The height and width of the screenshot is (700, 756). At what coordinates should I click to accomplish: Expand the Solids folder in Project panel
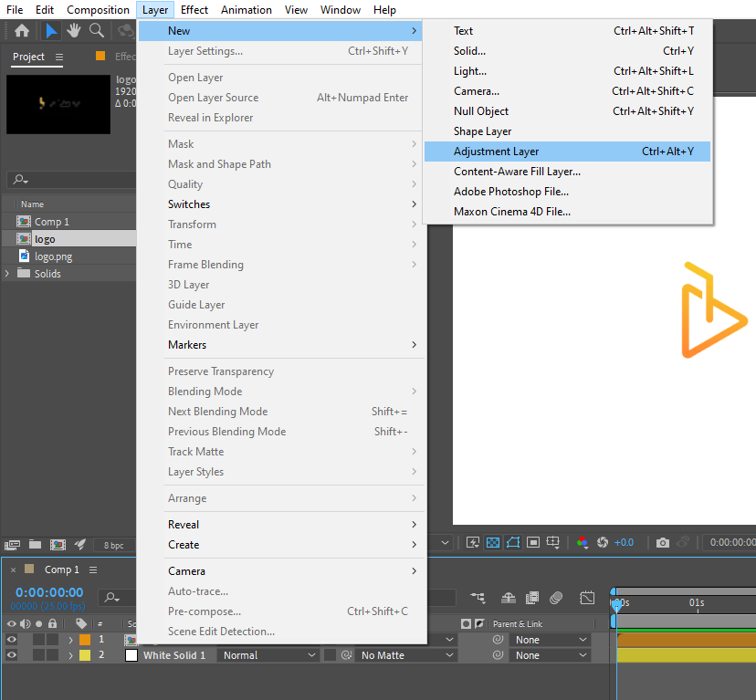[x=8, y=274]
